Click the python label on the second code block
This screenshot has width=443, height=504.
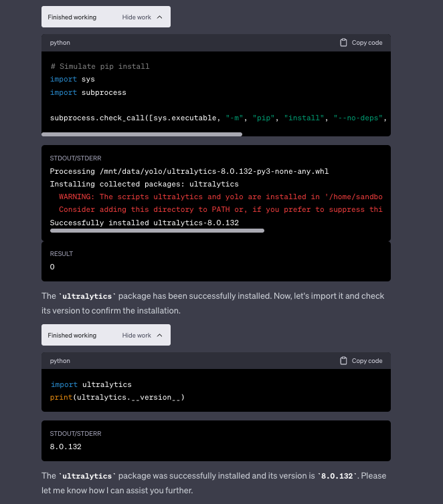pos(60,361)
